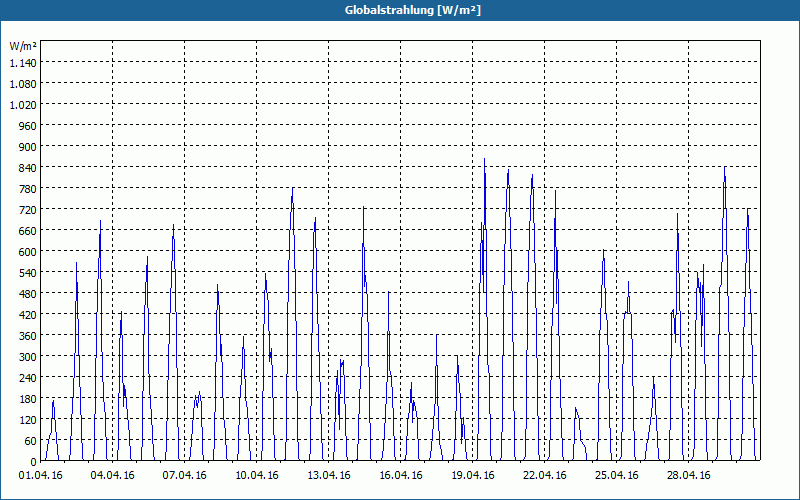This screenshot has width=800, height=500.
Task: Click the 840 y-axis label
Action: [28, 168]
